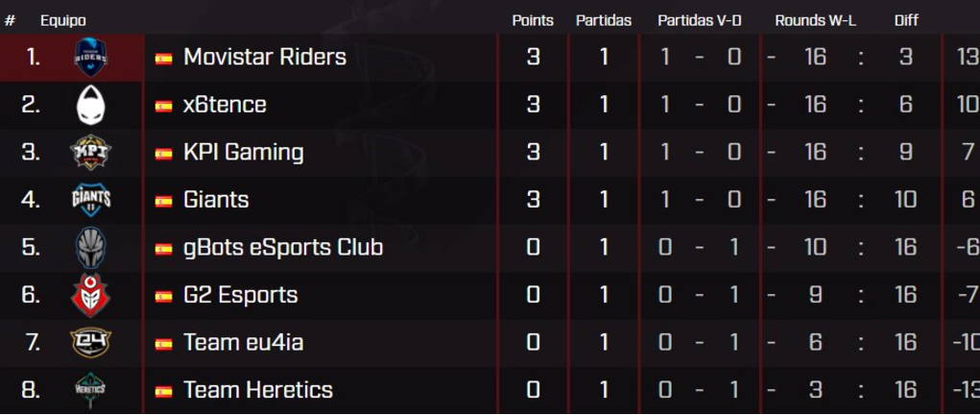
Task: Open gBots eSports Club team link
Action: [x=283, y=247]
